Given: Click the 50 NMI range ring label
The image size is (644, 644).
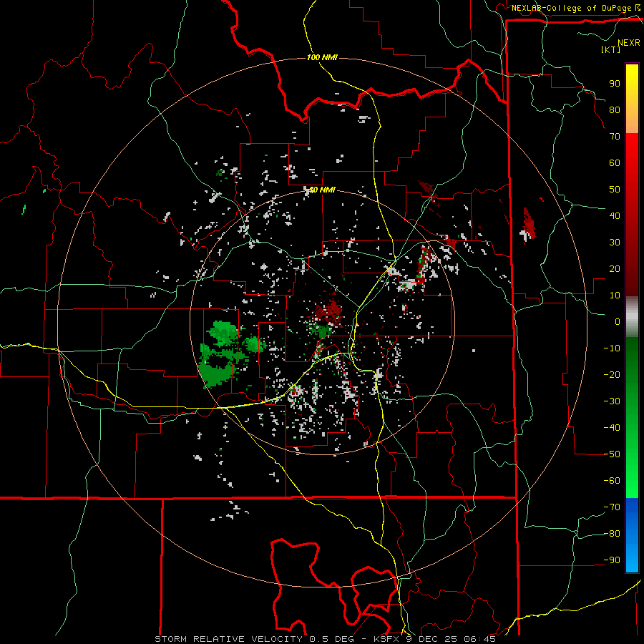Looking at the screenshot, I should pyautogui.click(x=322, y=190).
